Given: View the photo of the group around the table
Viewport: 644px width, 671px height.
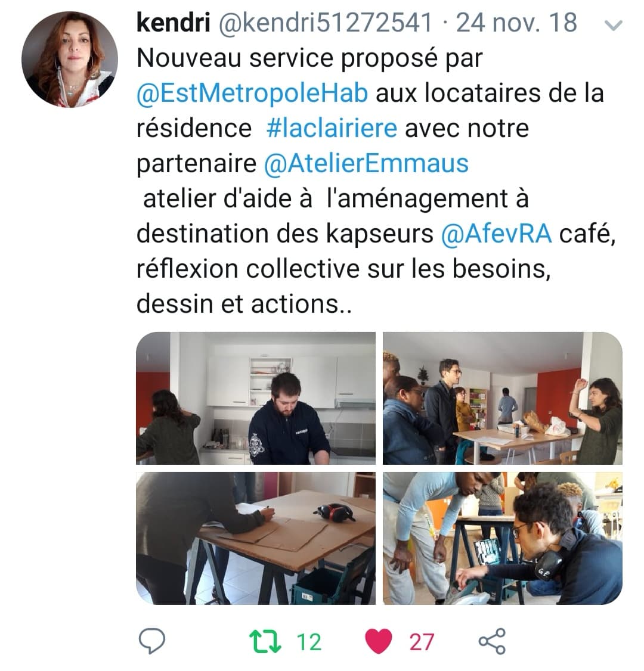Looking at the screenshot, I should pyautogui.click(x=502, y=398).
